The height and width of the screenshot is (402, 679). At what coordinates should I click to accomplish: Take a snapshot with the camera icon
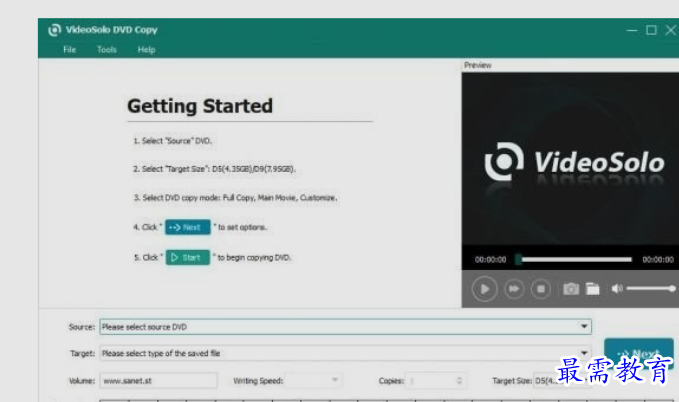(x=571, y=289)
